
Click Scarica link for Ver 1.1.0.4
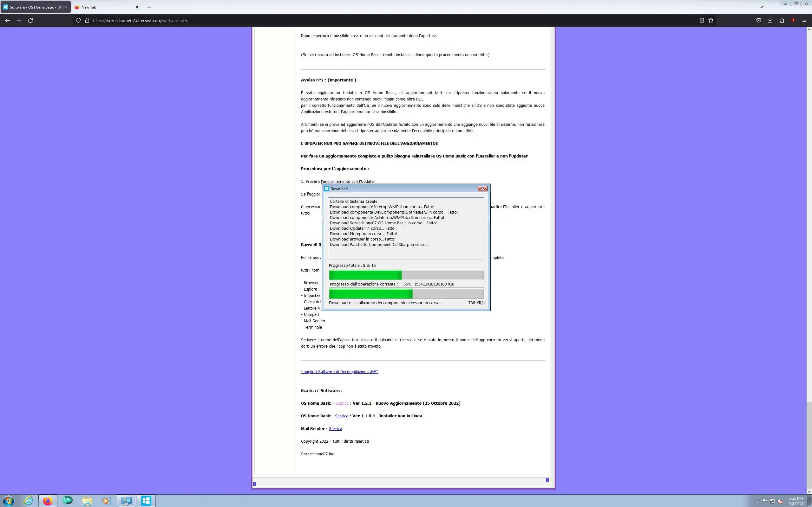click(x=341, y=416)
